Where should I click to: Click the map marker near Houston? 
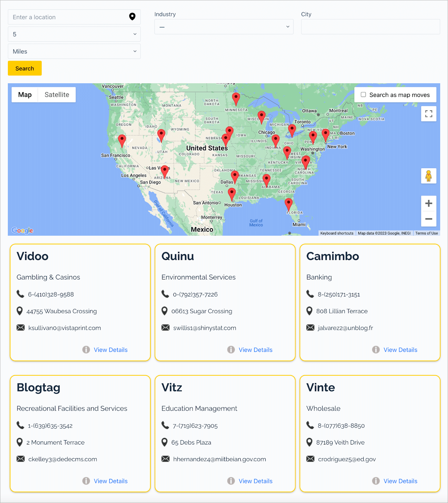click(232, 194)
